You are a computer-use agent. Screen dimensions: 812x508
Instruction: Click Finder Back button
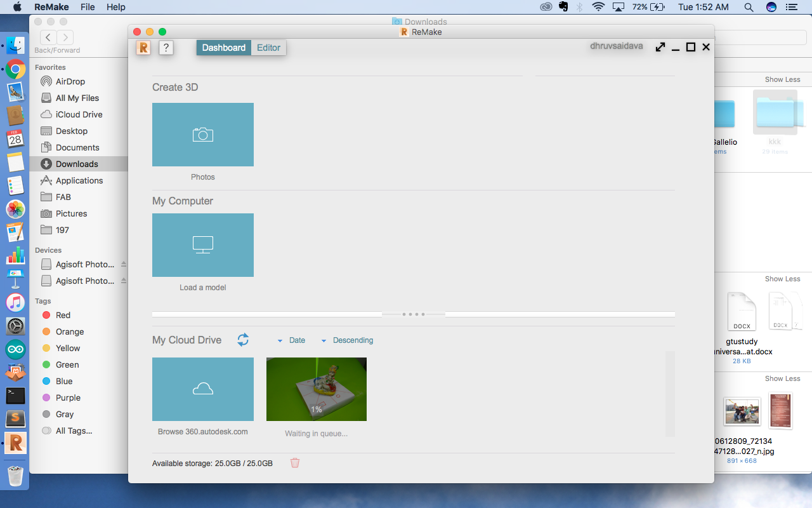click(48, 37)
